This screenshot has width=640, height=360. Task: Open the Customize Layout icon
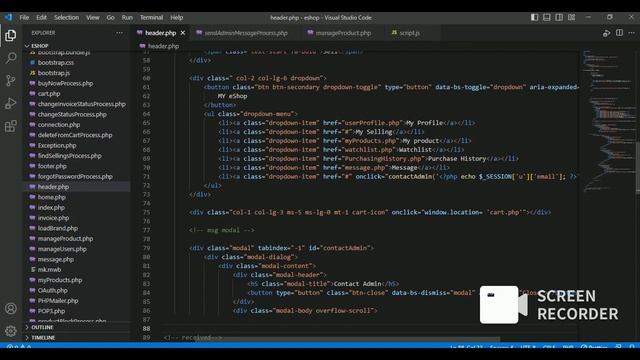(571, 17)
